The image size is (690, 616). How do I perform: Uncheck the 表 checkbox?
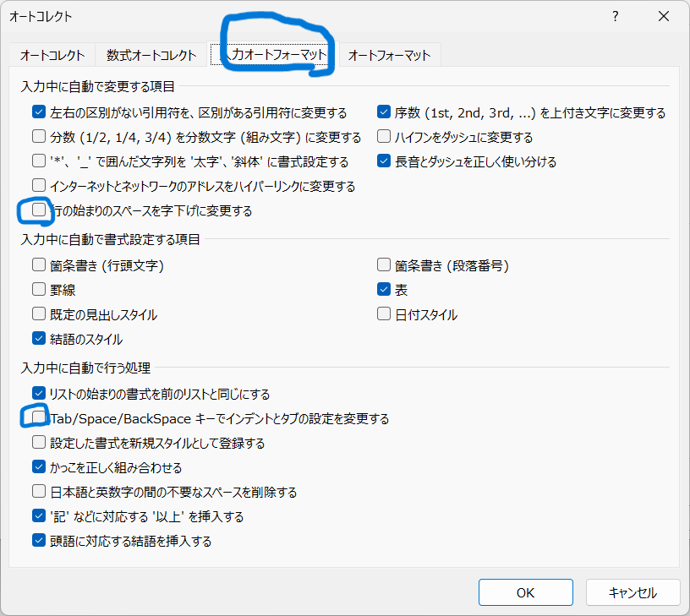point(384,290)
